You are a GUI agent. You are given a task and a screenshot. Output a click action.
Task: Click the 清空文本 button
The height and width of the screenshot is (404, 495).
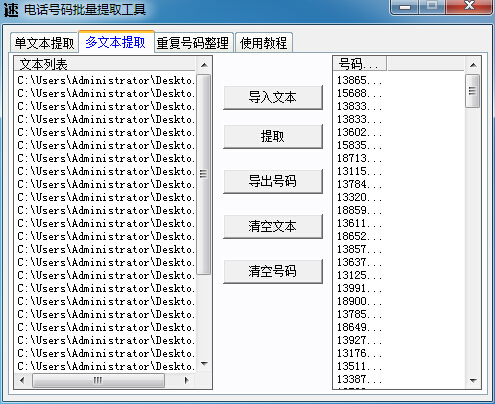[273, 226]
